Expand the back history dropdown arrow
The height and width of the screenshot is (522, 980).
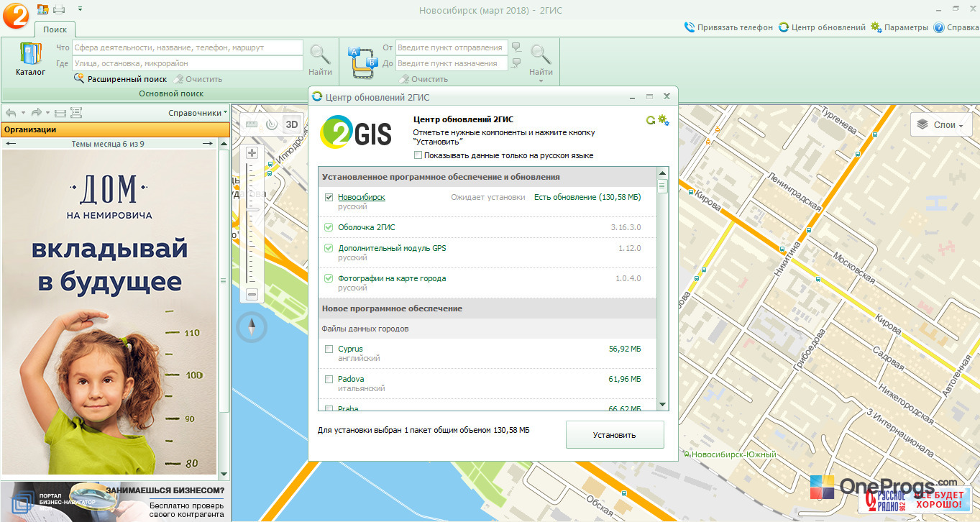tap(23, 113)
